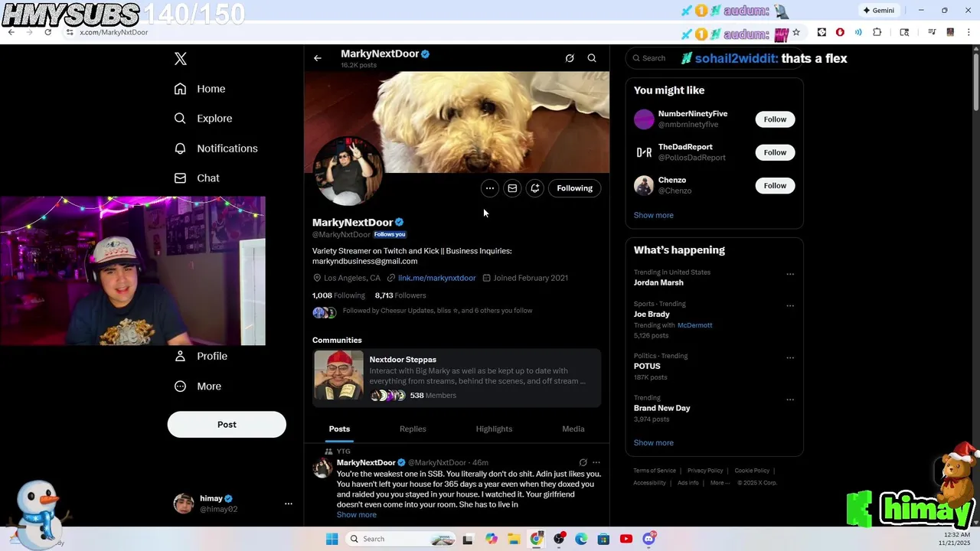The width and height of the screenshot is (980, 551).
Task: Follow TheDadReport
Action: 775,152
